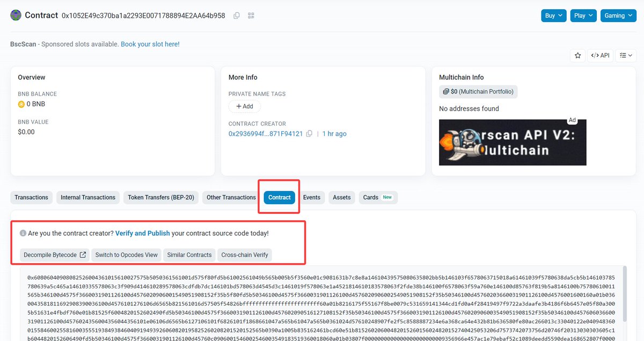Click the BNB VALUE amount $0.00
The image size is (644, 341).
26,132
